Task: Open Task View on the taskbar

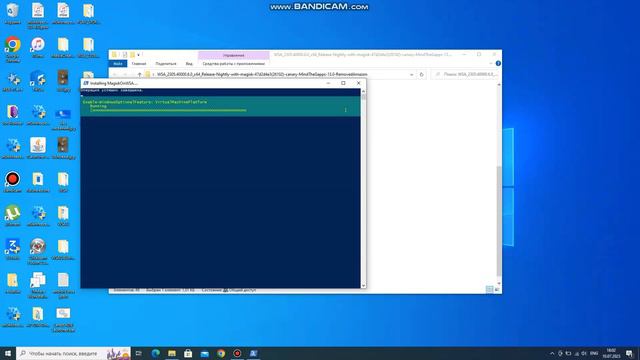Action: coord(139,353)
